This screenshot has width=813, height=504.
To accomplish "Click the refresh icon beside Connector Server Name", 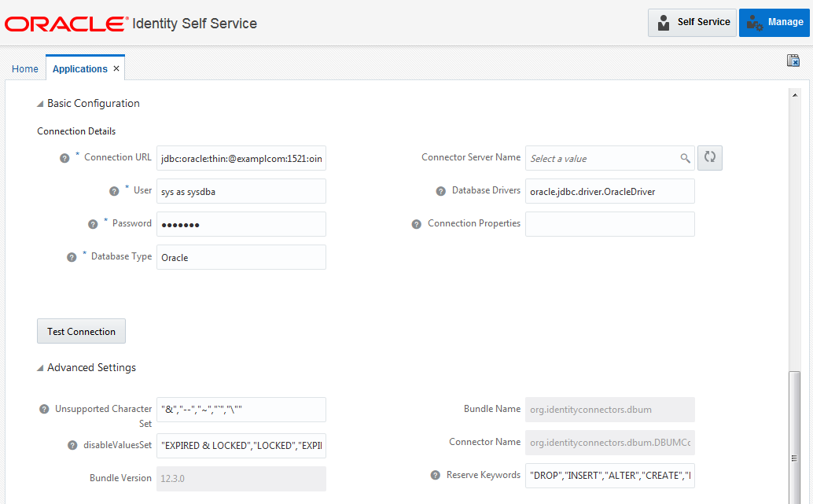I will [709, 157].
